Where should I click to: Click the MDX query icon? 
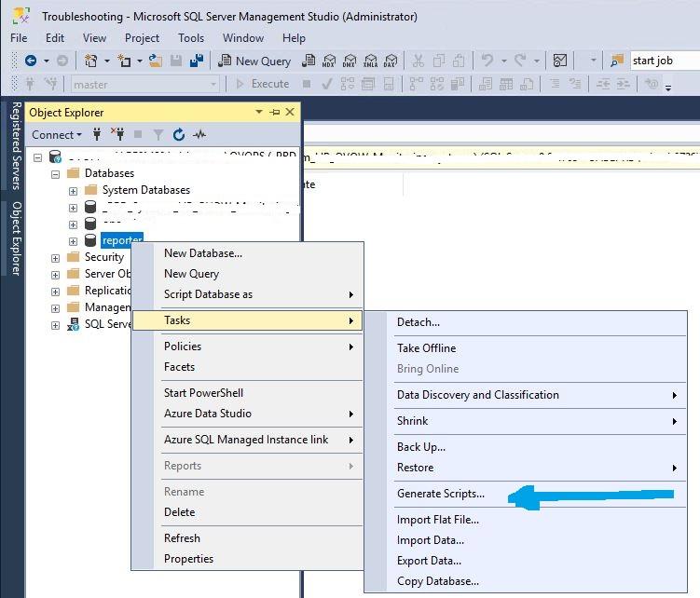329,61
